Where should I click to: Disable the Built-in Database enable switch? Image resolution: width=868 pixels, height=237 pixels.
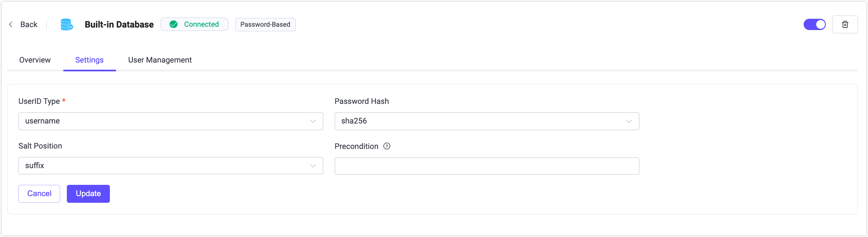point(814,25)
